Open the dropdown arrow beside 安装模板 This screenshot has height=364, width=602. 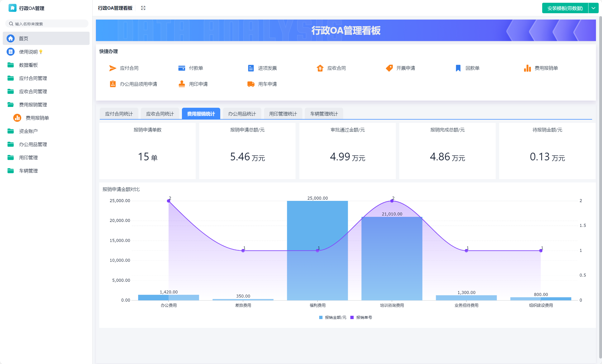coord(593,8)
